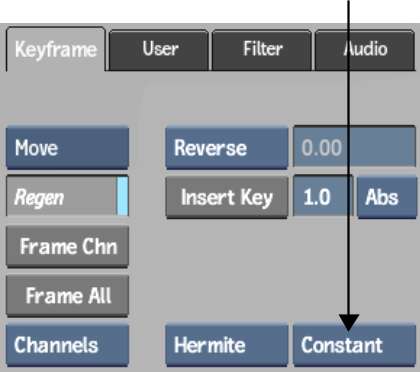Open the User tab
The width and height of the screenshot is (420, 372).
click(x=159, y=50)
